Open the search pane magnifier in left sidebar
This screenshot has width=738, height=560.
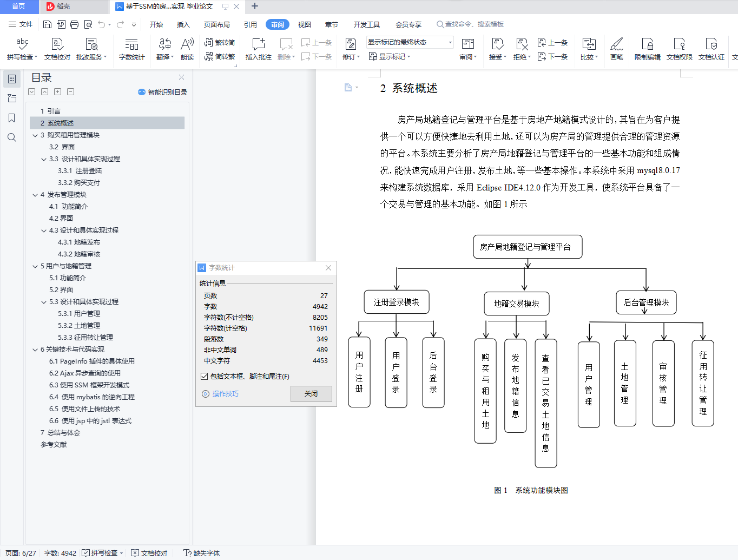point(12,137)
